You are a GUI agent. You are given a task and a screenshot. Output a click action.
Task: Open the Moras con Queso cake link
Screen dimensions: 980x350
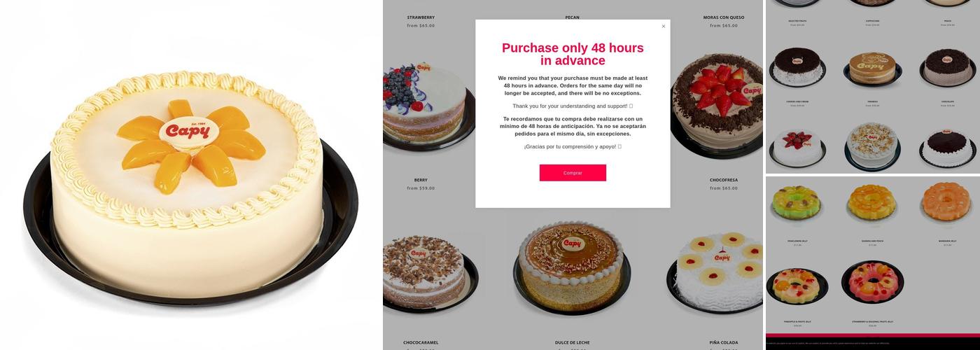(x=724, y=17)
